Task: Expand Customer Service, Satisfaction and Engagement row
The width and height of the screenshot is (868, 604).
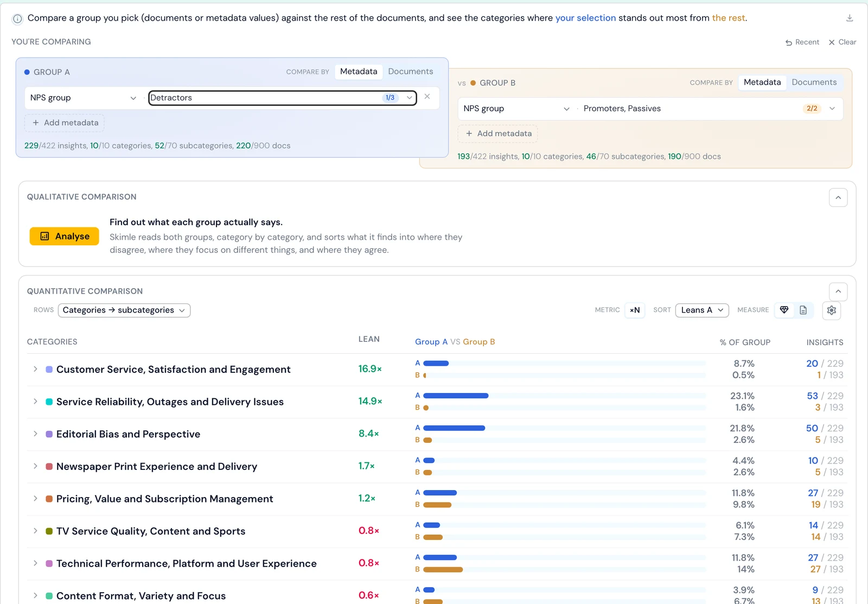Action: click(35, 369)
